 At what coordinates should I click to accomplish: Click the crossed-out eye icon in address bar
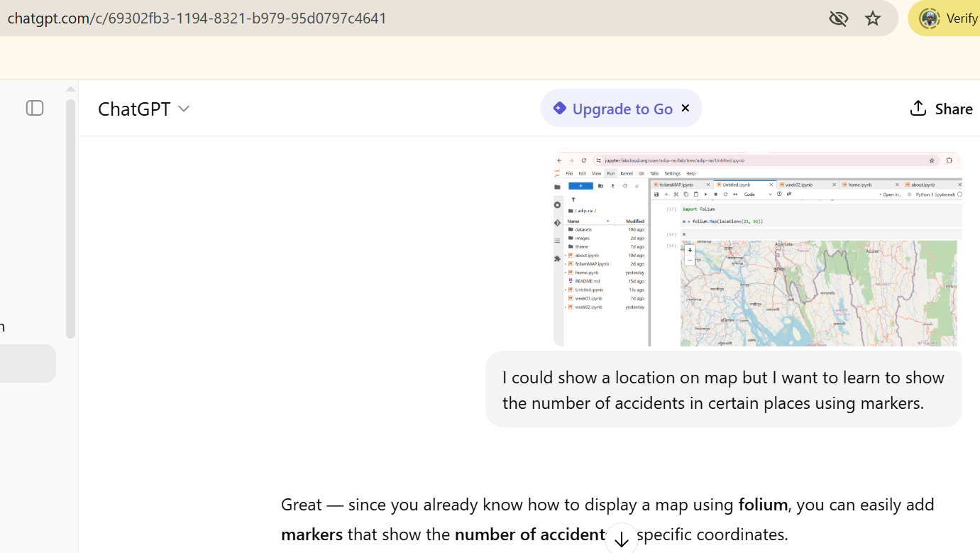click(838, 18)
